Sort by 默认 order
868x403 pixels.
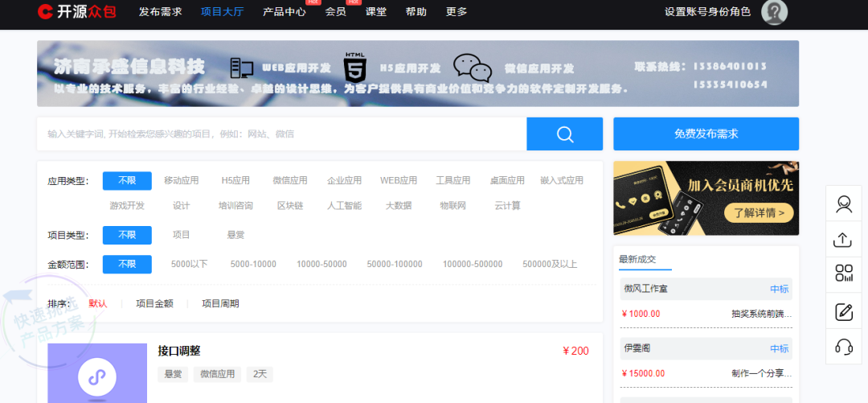coord(98,304)
